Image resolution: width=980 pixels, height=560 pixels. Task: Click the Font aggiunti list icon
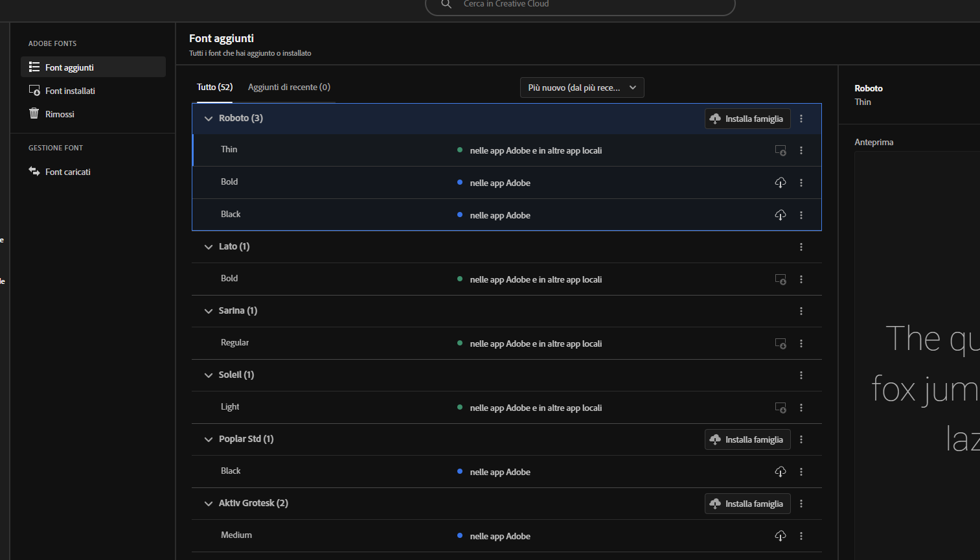34,67
